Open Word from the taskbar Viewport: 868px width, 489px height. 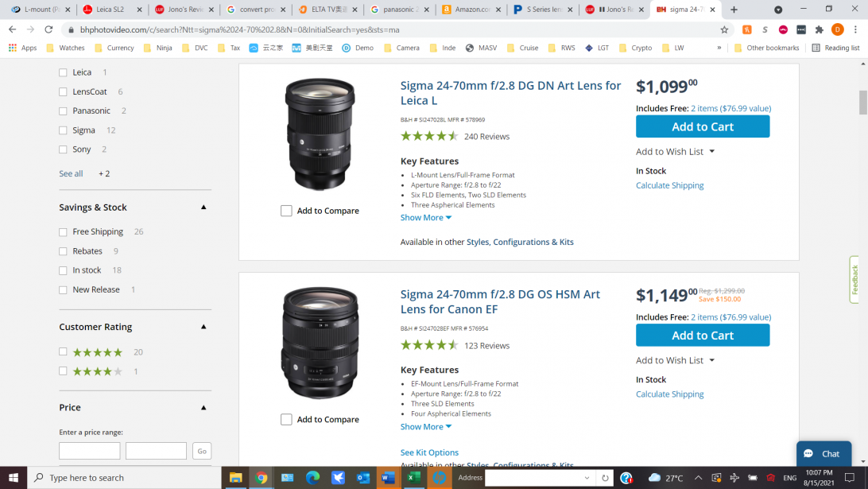pyautogui.click(x=388, y=478)
